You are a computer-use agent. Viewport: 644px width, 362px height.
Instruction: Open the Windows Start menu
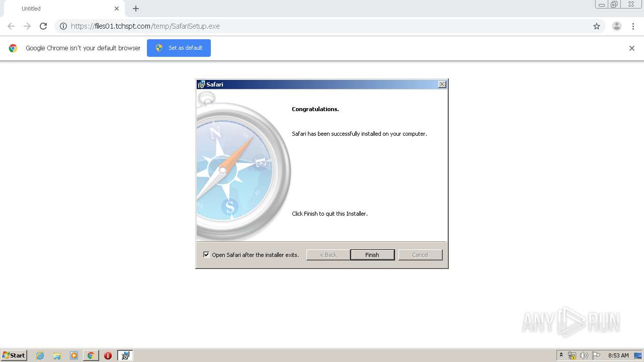(14, 355)
